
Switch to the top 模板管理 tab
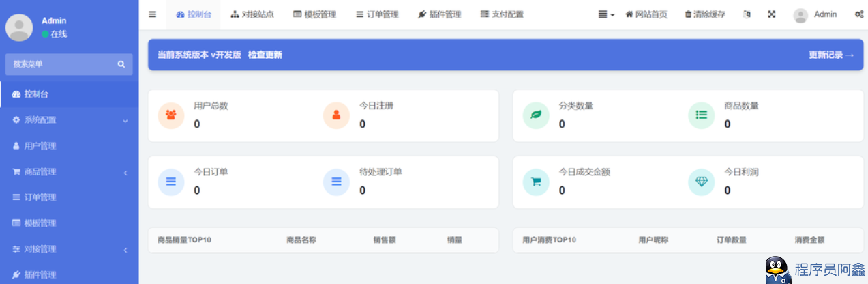click(x=315, y=14)
